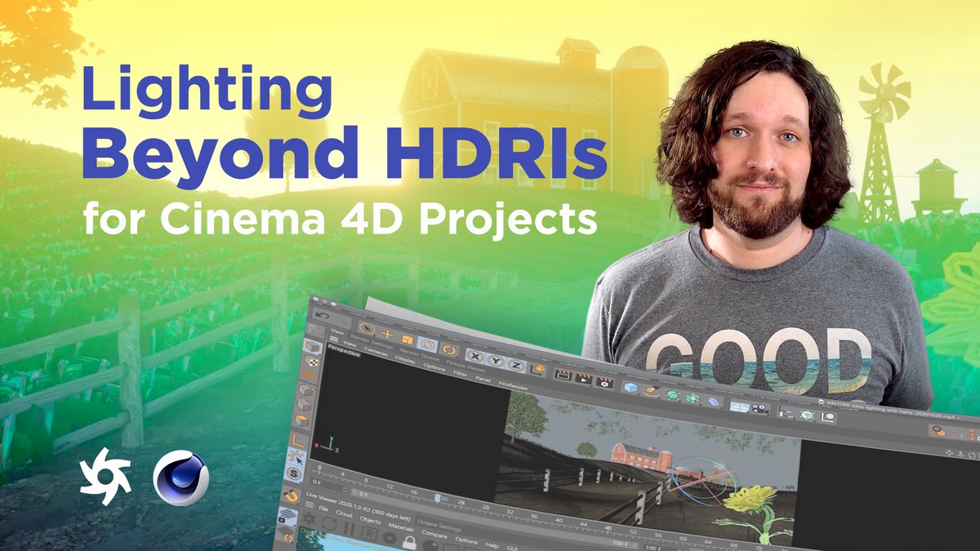
Task: Toggle Live Viewer pause render button
Action: 349,528
